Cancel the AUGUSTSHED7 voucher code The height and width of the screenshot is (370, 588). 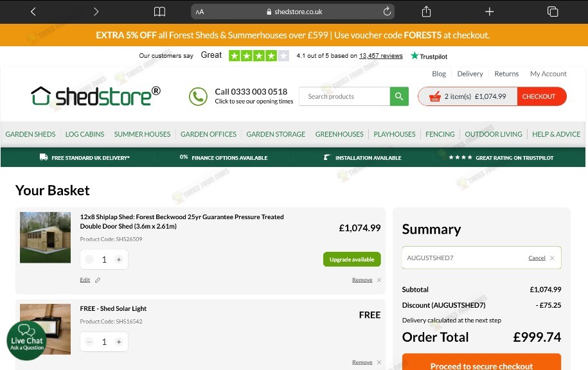coord(537,258)
